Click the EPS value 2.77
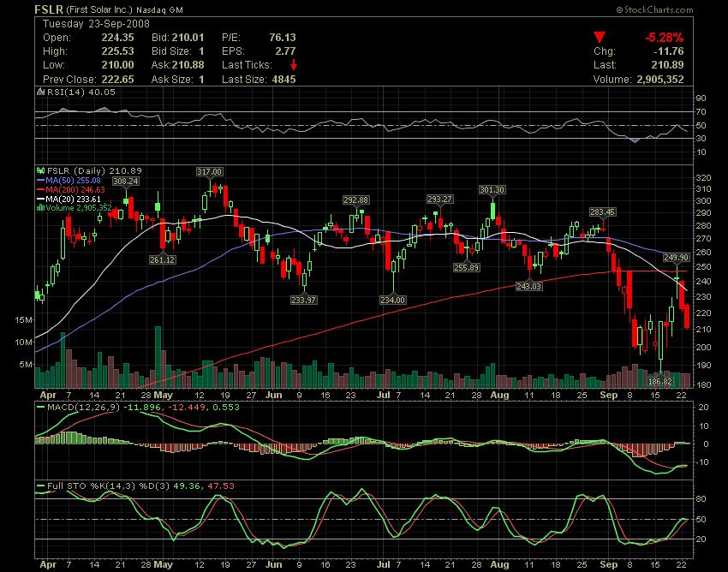Viewport: 728px width, 572px height. (285, 51)
